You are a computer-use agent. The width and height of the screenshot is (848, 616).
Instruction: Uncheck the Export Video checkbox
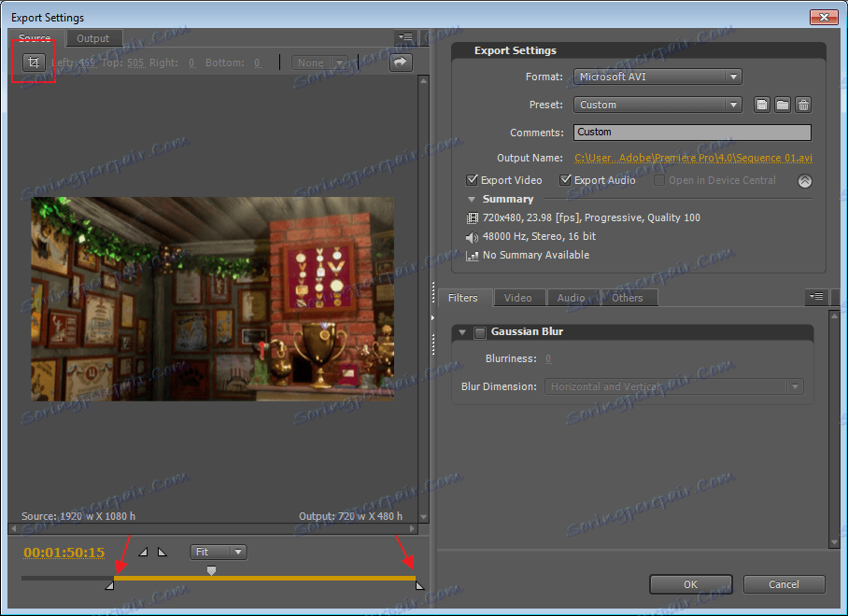[472, 180]
